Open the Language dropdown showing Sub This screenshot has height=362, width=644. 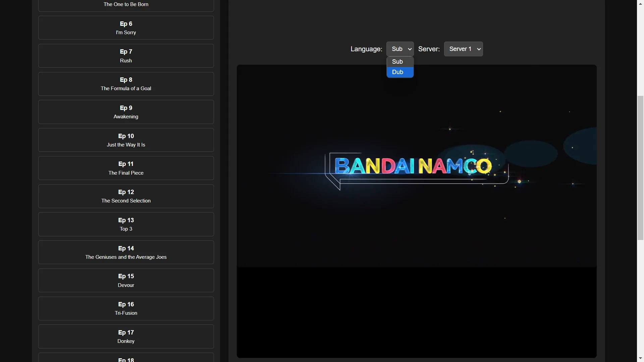coord(400,49)
